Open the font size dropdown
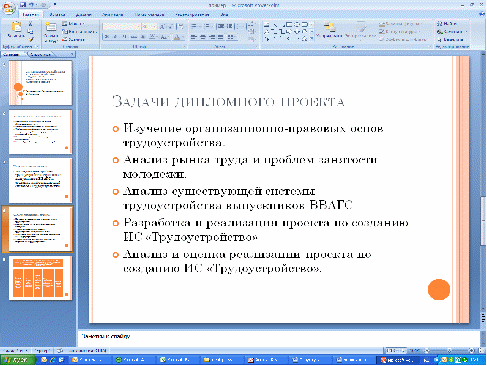The image size is (487, 366). (150, 26)
